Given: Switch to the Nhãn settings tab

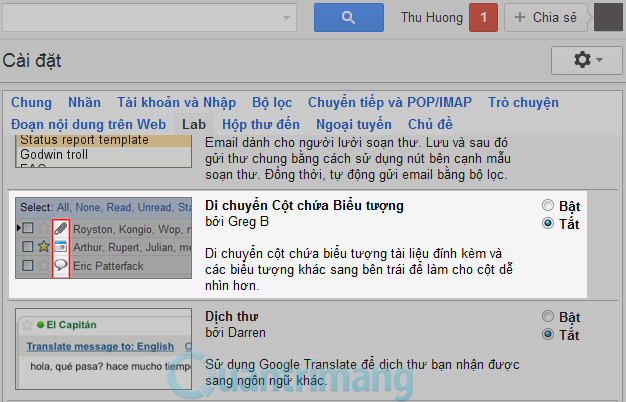Looking at the screenshot, I should click(84, 102).
